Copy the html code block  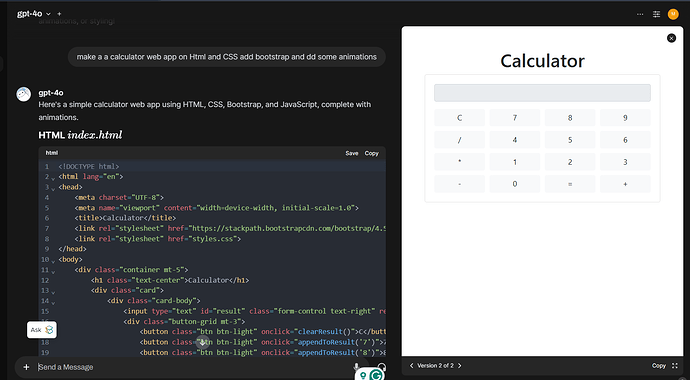[371, 153]
